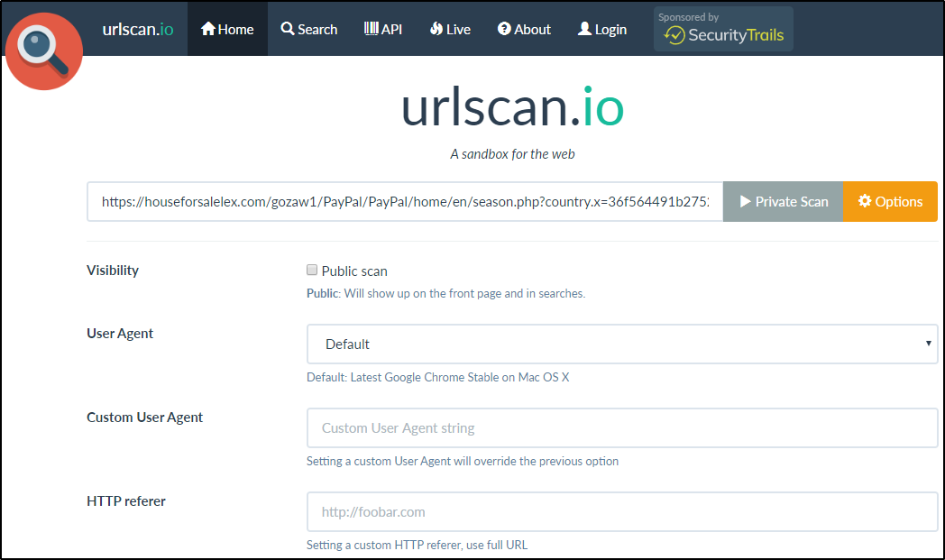Click the house icon beside Home
This screenshot has width=945, height=560.
(208, 28)
